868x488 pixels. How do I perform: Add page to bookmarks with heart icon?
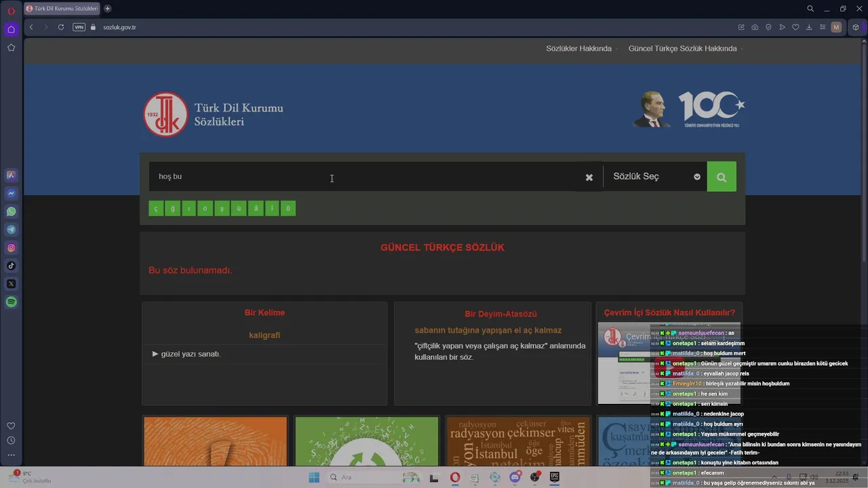(x=795, y=27)
